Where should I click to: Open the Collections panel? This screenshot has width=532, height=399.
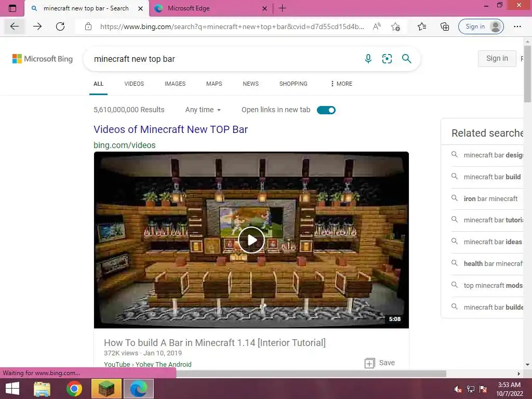coord(445,26)
